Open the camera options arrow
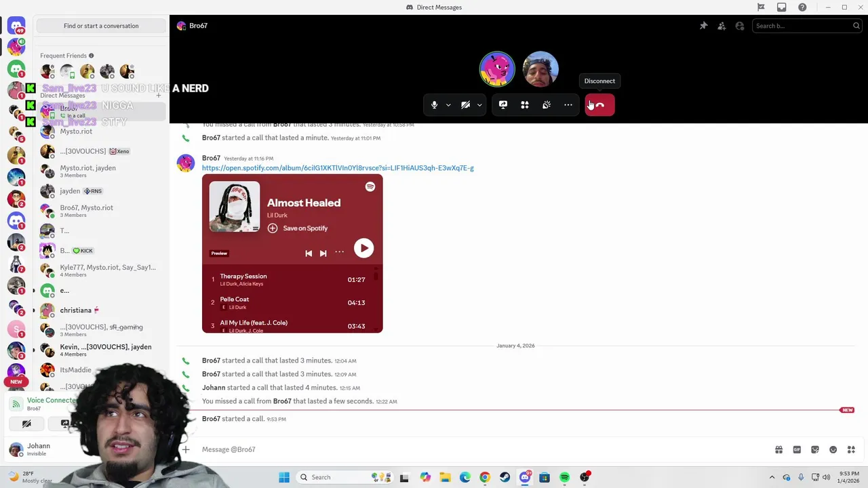 tap(479, 105)
